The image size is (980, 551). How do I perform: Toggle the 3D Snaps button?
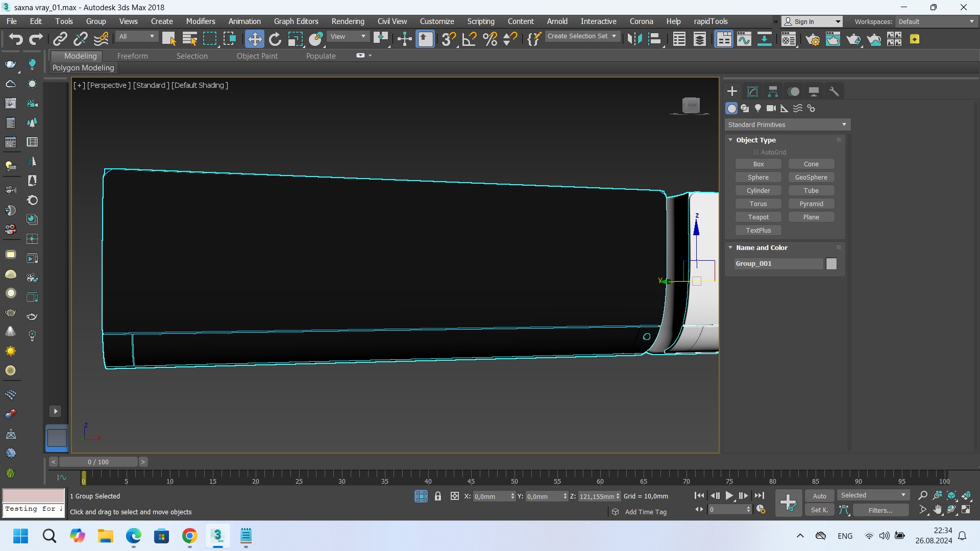coord(448,39)
